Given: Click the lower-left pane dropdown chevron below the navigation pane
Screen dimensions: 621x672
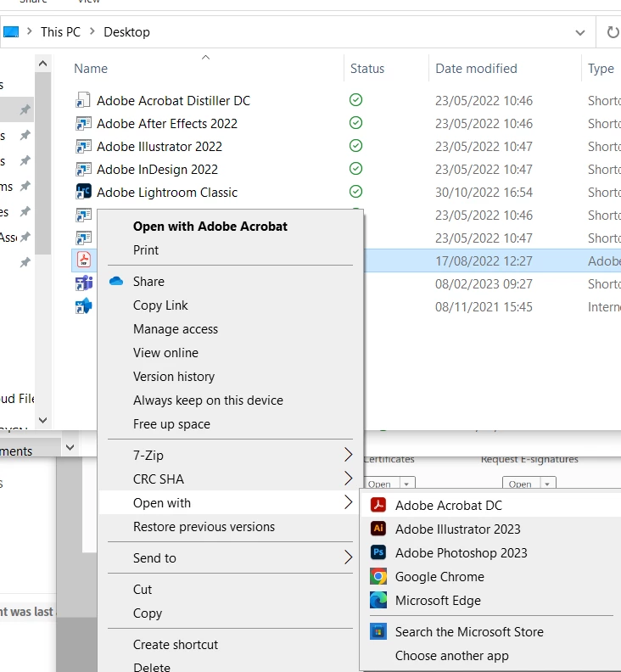Looking at the screenshot, I should coord(70,448).
